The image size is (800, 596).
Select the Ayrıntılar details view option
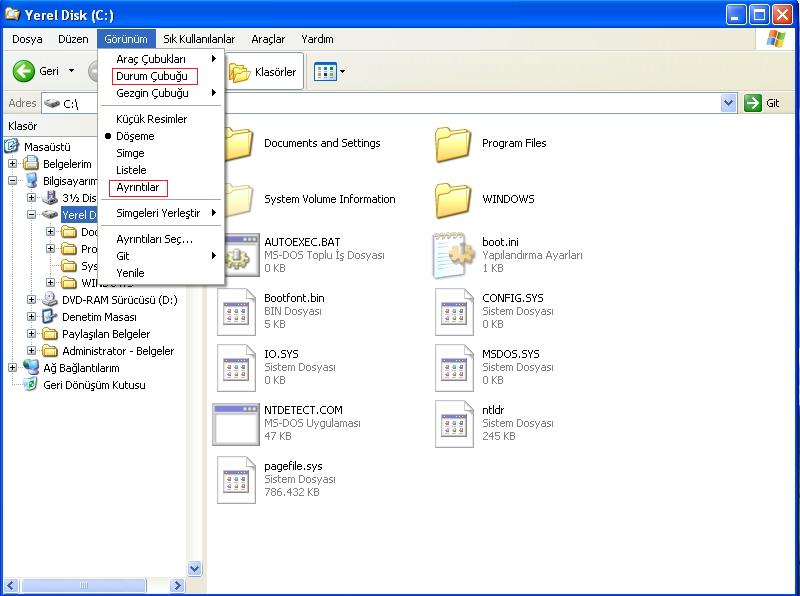coord(138,187)
